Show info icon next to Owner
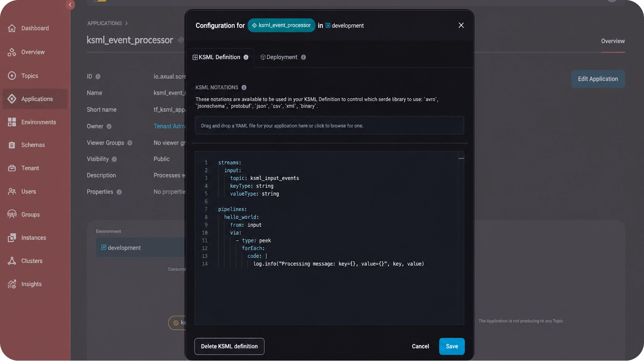The height and width of the screenshot is (361, 644). (109, 126)
